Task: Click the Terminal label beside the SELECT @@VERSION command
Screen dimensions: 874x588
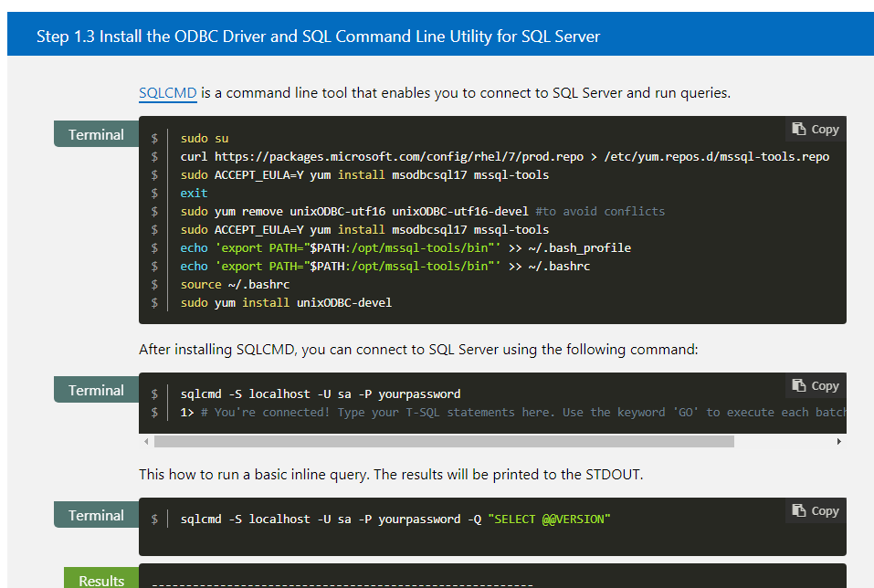Action: tap(96, 515)
